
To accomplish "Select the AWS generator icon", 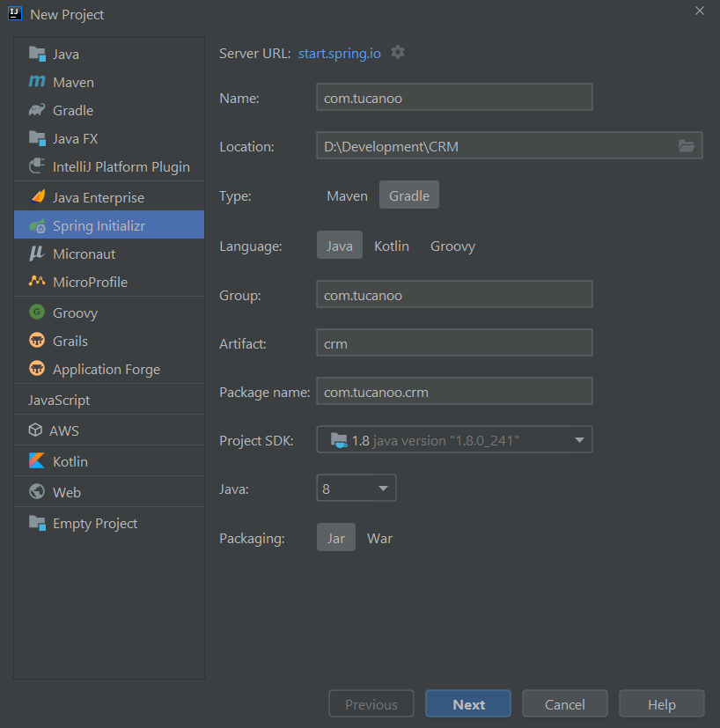I will 36,430.
